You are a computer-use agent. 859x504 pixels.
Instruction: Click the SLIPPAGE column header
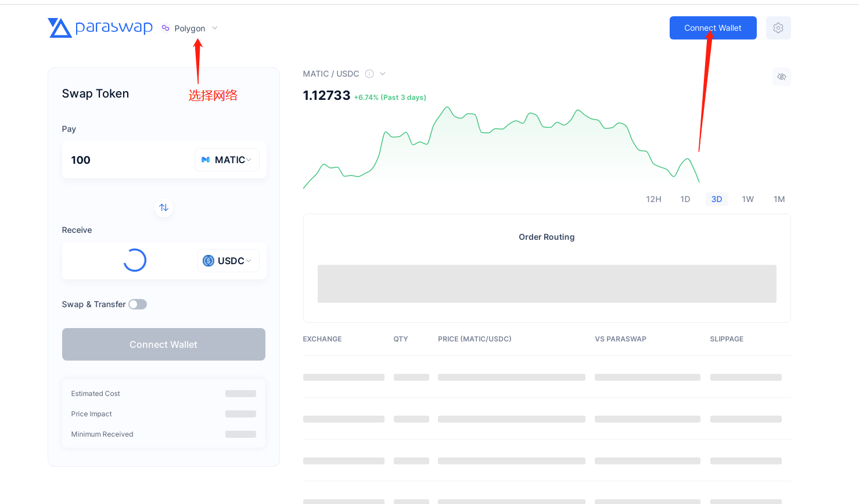pyautogui.click(x=727, y=339)
